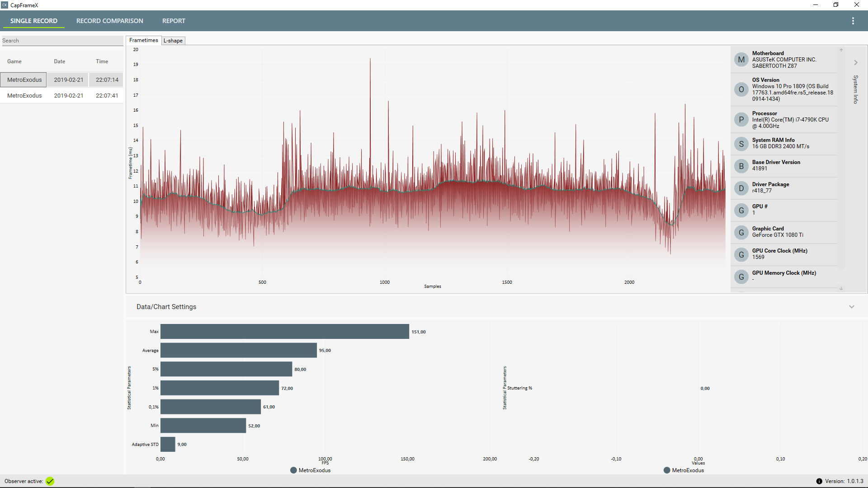Viewport: 868px width, 488px height.
Task: Switch to the Record Comparison tab
Action: [x=109, y=21]
